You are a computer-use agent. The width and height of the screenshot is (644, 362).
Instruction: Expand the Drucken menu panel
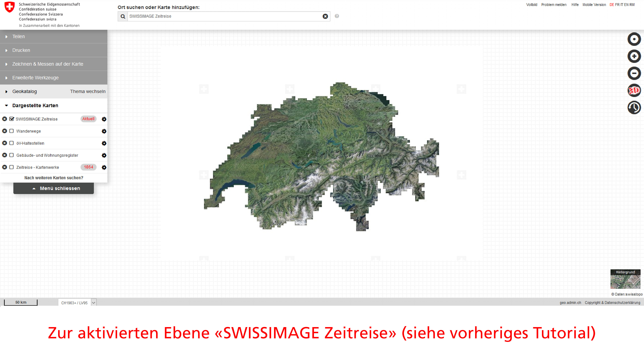[21, 50]
